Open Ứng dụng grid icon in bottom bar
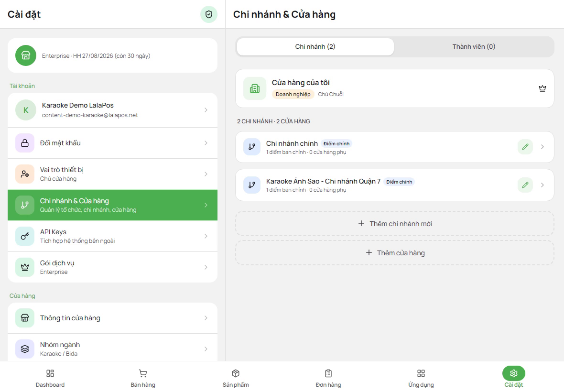The height and width of the screenshot is (392, 564). tap(421, 373)
